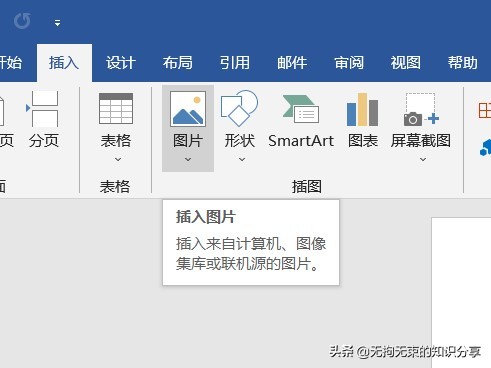Viewport: 491px width, 368px height.
Task: Click the blue cube icon at right edge
Action: coord(485,148)
